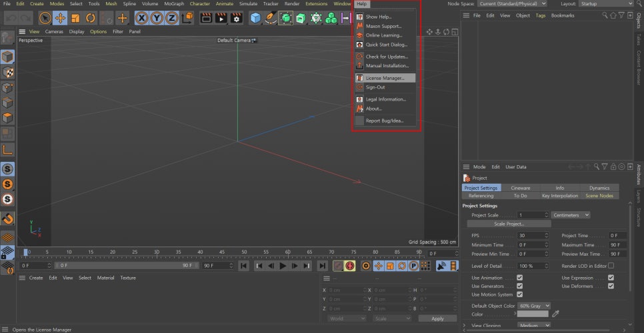Image resolution: width=644 pixels, height=333 pixels.
Task: Click the eyedropper next to Color
Action: click(556, 314)
